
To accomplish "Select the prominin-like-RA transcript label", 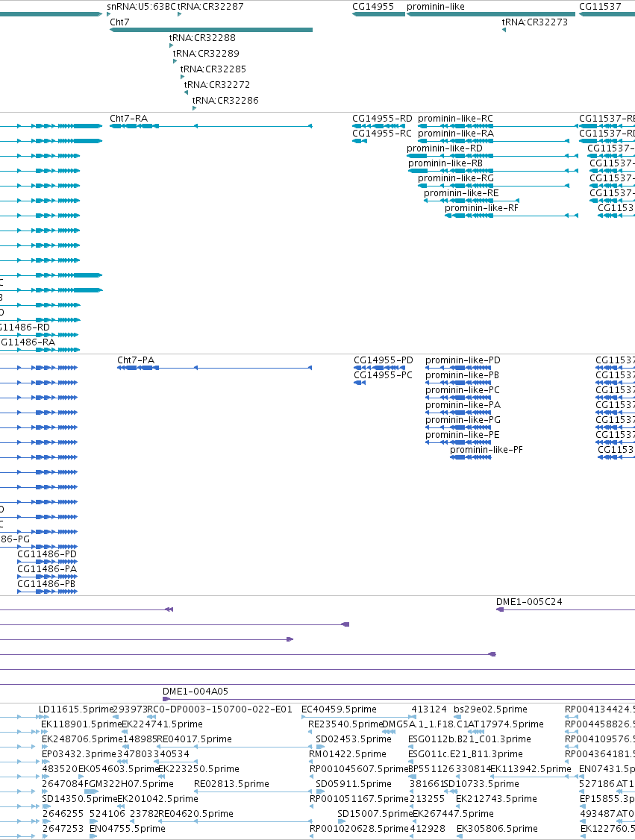I will 456,134.
